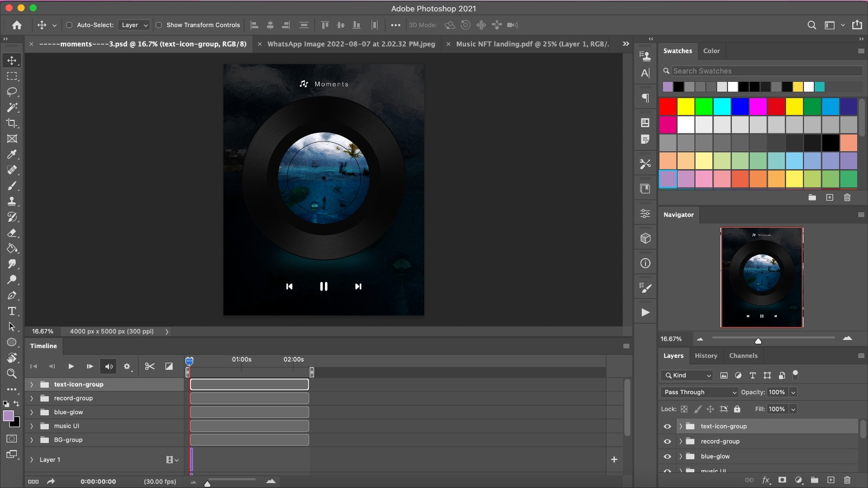The width and height of the screenshot is (868, 488).
Task: Open the Swatches panel menu
Action: (x=861, y=51)
